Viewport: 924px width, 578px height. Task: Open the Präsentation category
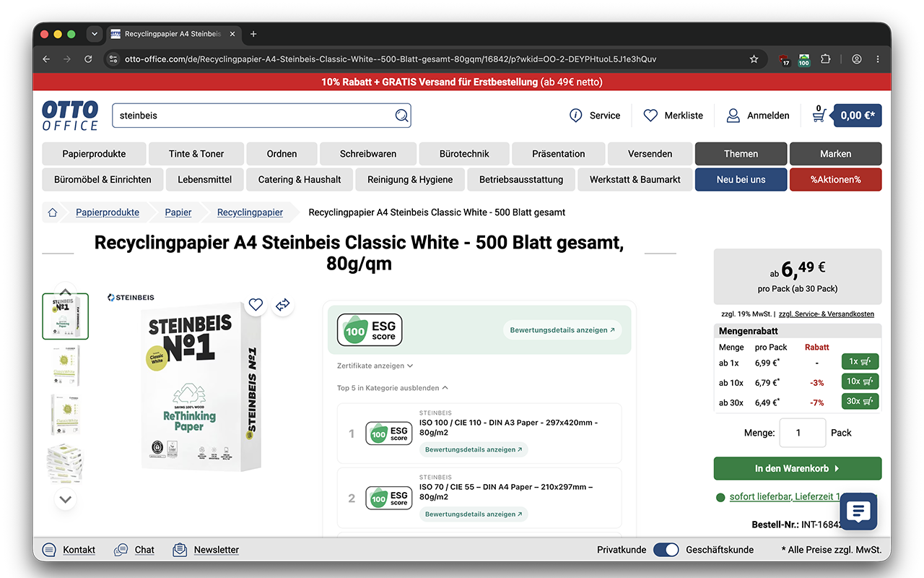(559, 154)
